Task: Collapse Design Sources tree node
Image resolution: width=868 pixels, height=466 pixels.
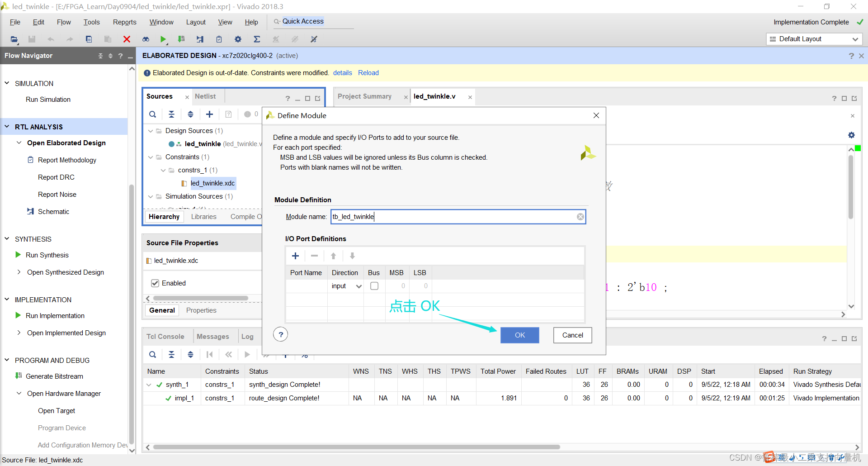Action: 151,131
